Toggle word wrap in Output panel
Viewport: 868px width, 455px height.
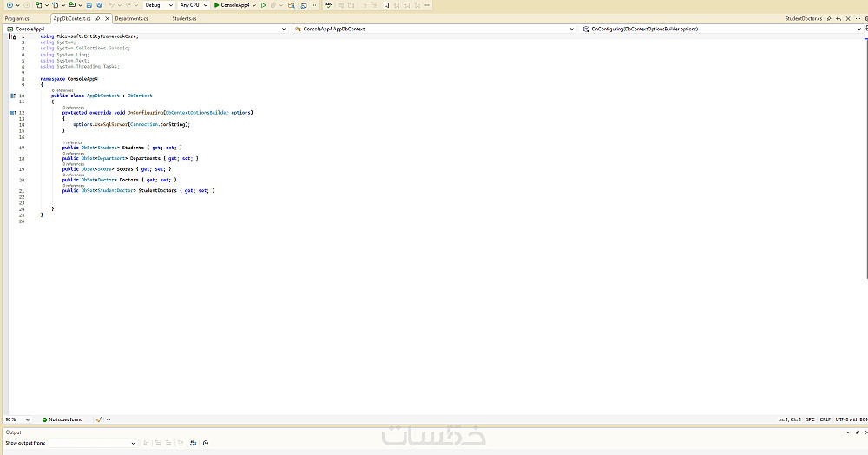coord(194,443)
